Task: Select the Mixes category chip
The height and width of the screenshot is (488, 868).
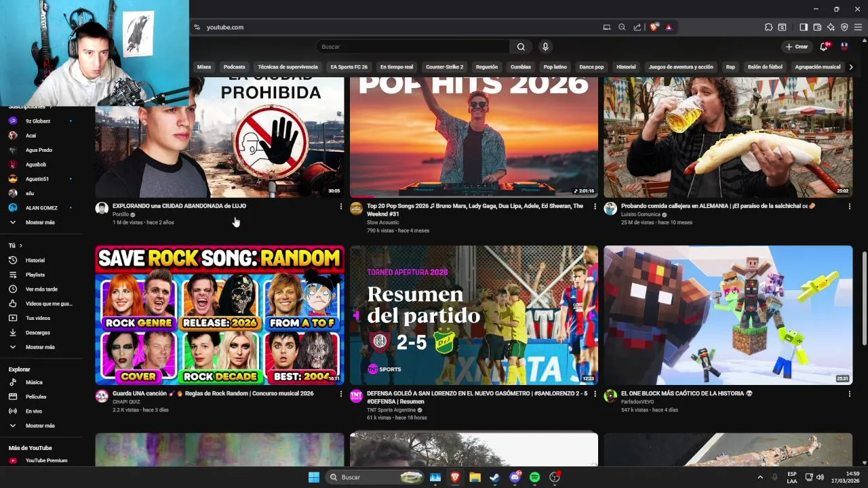Action: tap(204, 67)
